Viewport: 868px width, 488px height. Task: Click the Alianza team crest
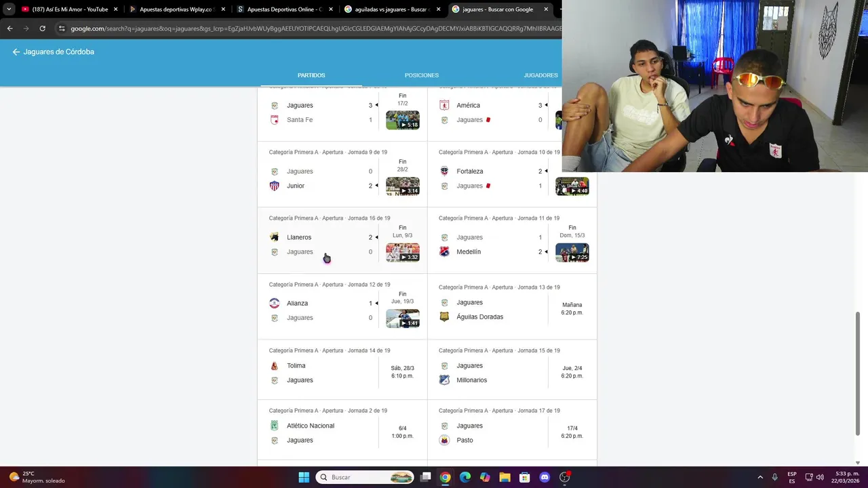tap(275, 303)
